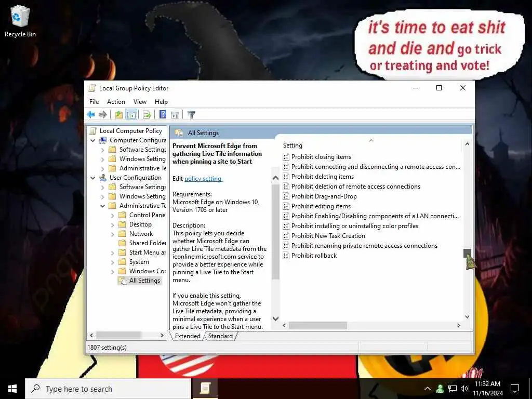Switch to the Standard tab
Image resolution: width=532 pixels, height=399 pixels.
(x=220, y=336)
